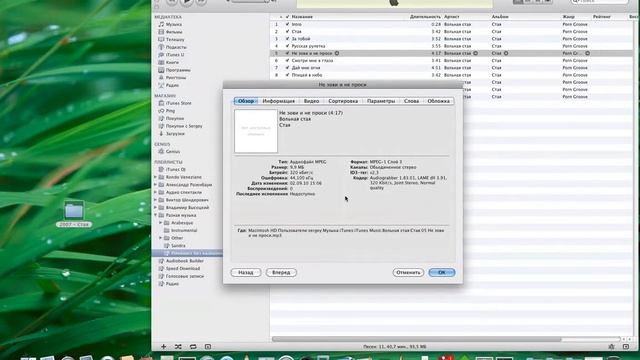Select the Sandra playlist

[178, 246]
